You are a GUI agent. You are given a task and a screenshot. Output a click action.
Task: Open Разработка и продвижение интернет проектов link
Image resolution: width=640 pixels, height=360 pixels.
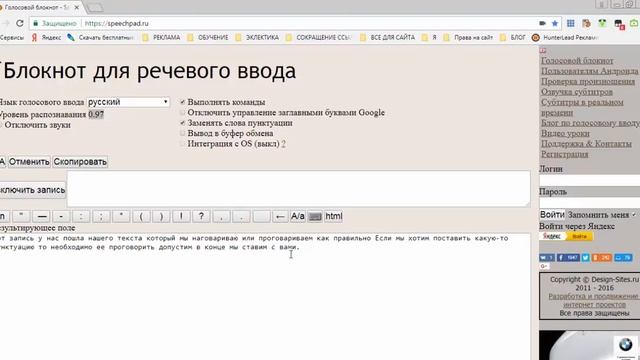click(593, 300)
